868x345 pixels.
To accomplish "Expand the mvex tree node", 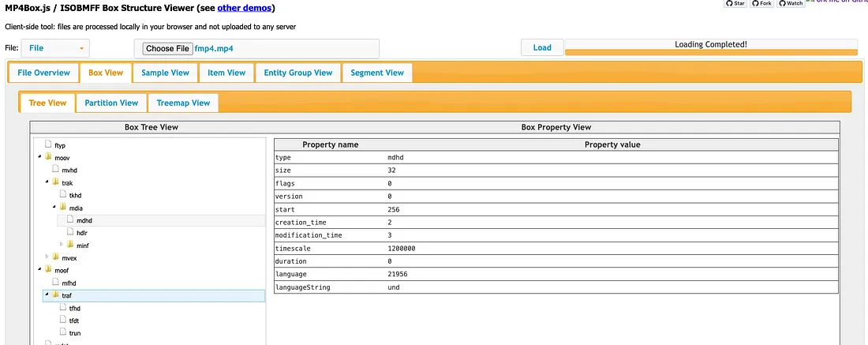I will [x=47, y=257].
